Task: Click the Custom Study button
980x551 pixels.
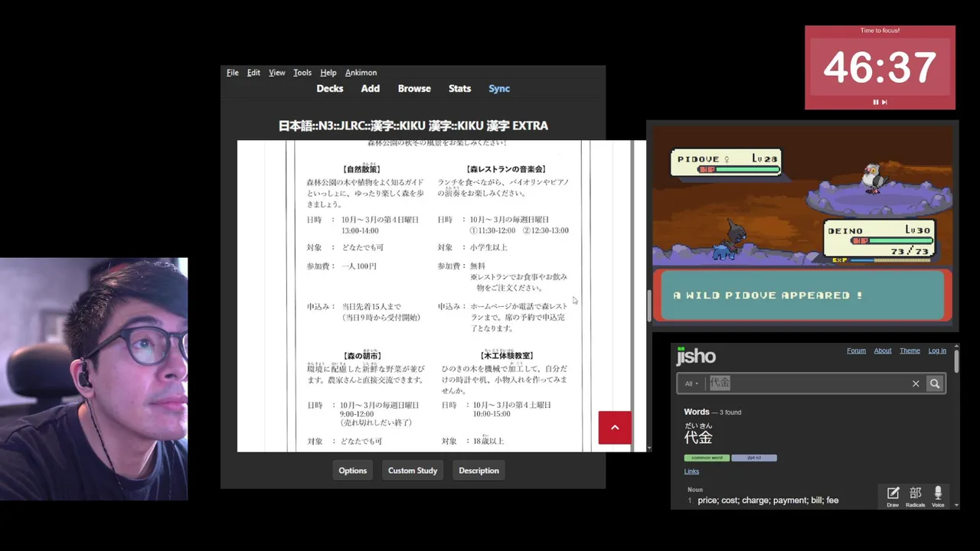Action: 413,471
